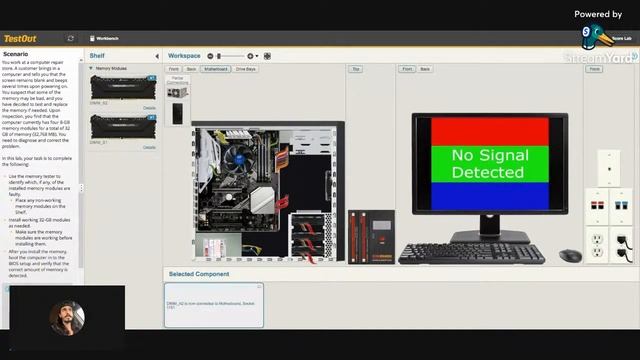Click the keyboard on the workbench
The height and width of the screenshot is (360, 640).
[x=471, y=253]
